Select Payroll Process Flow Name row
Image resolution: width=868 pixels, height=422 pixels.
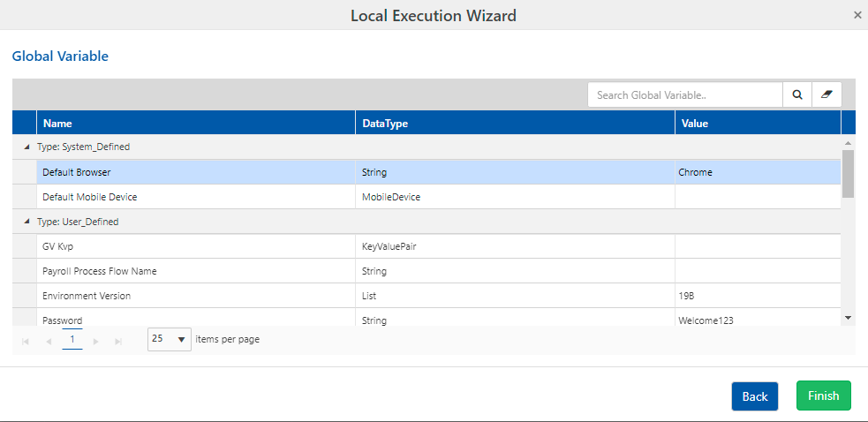[x=426, y=271]
